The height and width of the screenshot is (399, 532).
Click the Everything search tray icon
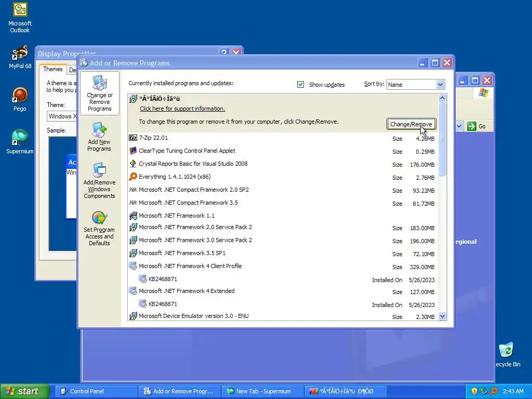point(494,391)
